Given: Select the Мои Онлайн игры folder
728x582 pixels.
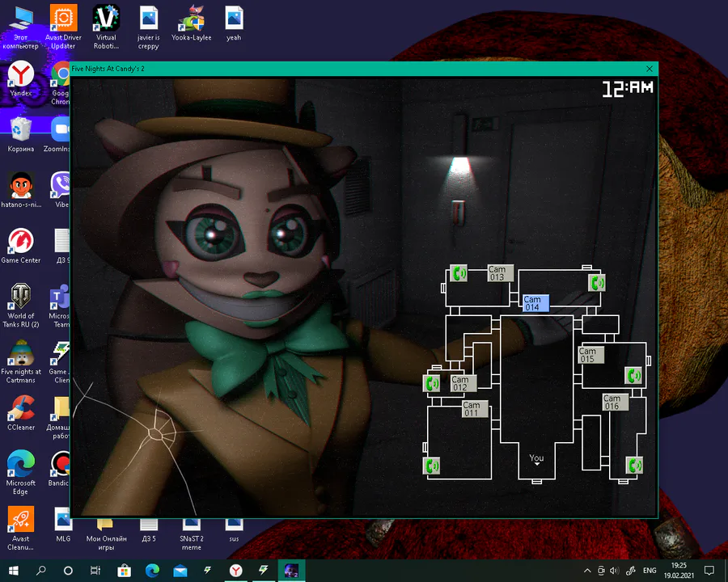Looking at the screenshot, I should click(106, 534).
